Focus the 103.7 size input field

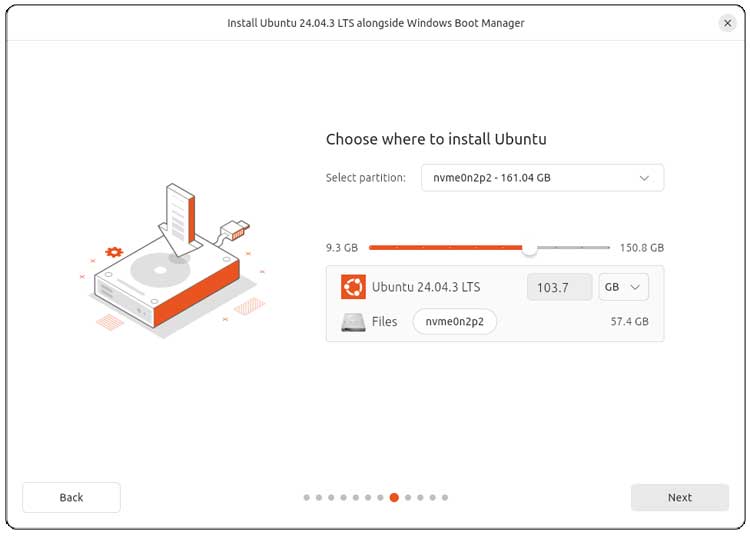coord(559,288)
